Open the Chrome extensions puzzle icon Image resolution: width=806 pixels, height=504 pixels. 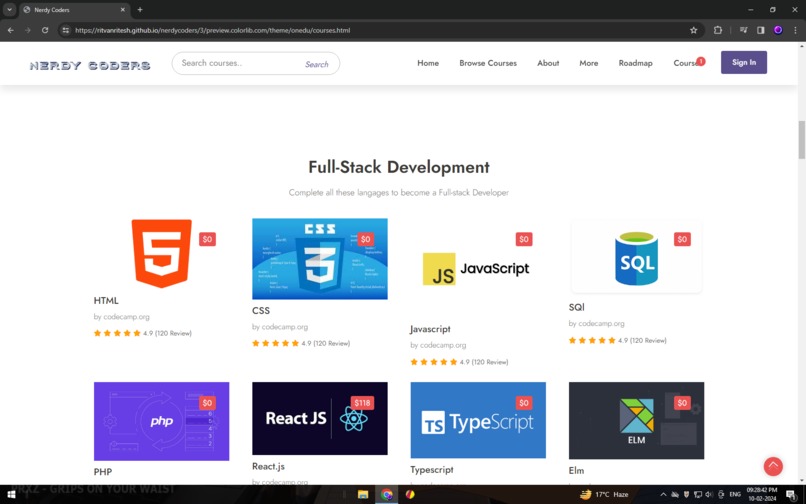point(718,30)
